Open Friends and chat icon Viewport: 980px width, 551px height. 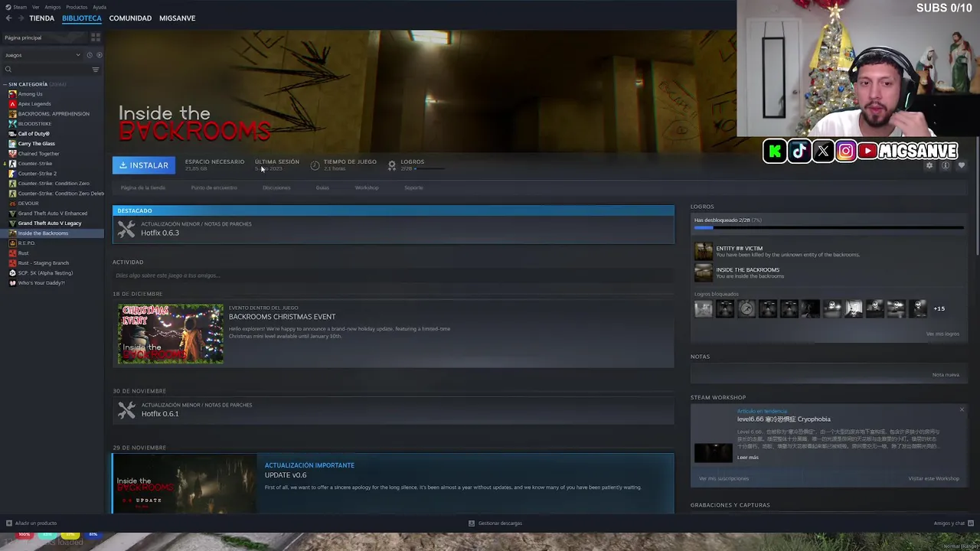[970, 523]
